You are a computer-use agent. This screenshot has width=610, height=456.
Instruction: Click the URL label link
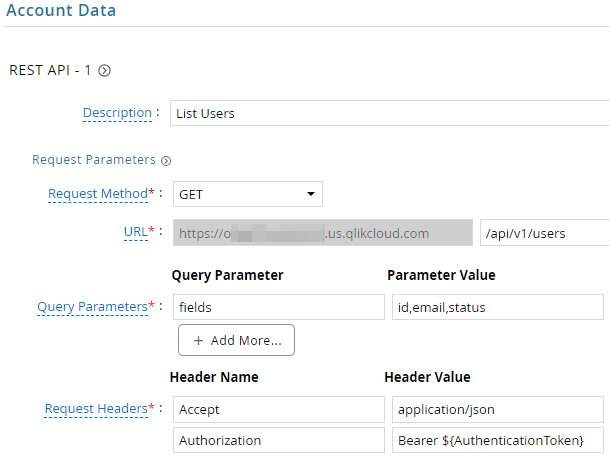(136, 232)
